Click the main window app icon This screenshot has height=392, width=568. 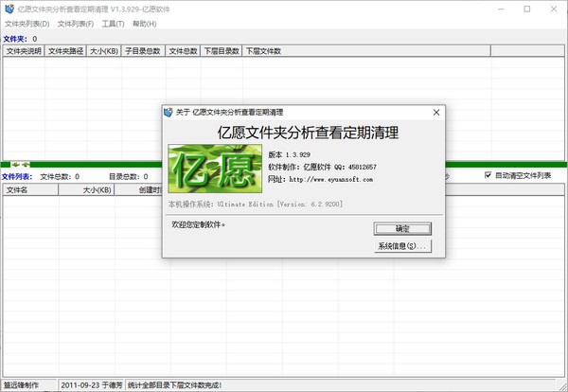point(9,9)
